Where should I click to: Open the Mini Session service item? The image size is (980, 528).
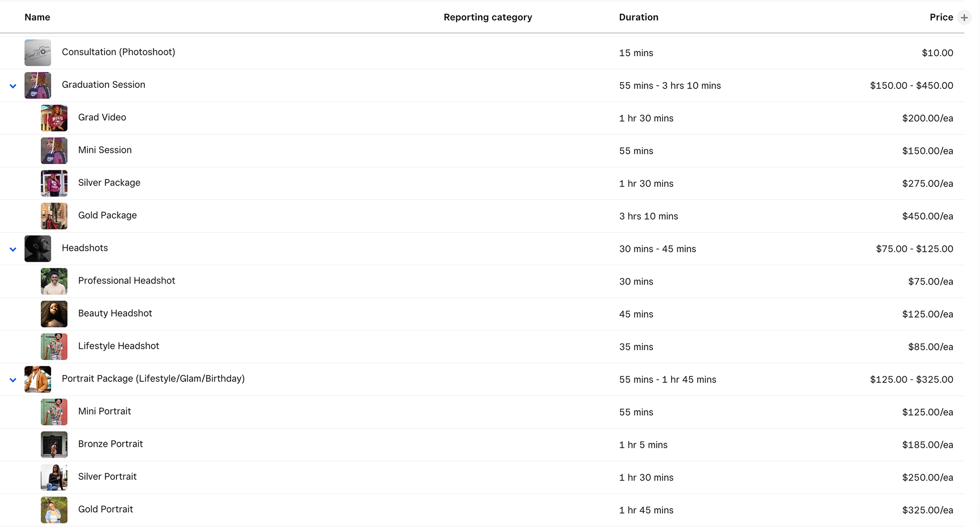[105, 150]
